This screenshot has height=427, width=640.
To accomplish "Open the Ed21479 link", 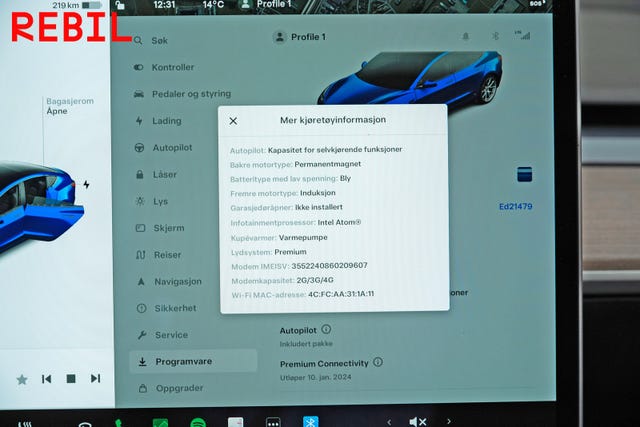I will coord(516,207).
